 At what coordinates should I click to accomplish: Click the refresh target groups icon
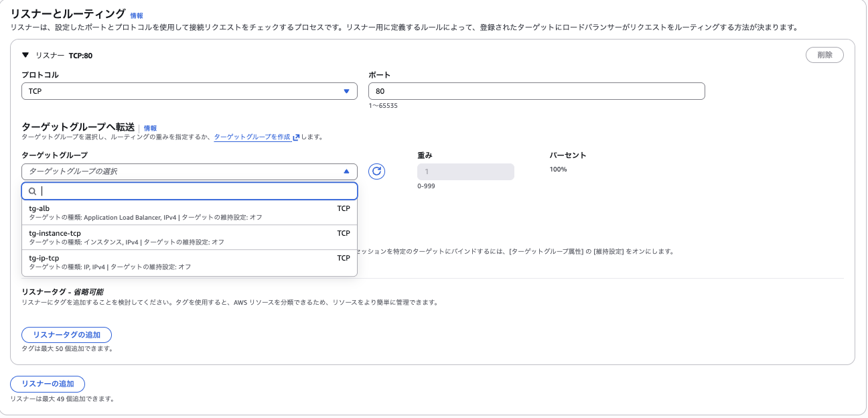coord(377,171)
